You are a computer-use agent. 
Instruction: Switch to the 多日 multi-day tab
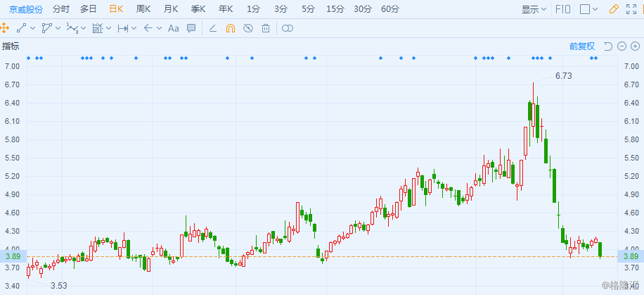pos(89,9)
